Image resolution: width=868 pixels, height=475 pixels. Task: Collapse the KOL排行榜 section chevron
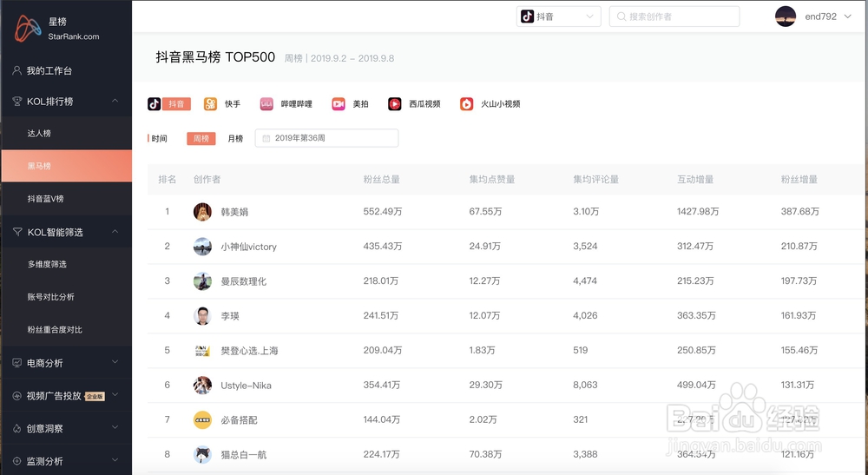coord(115,101)
